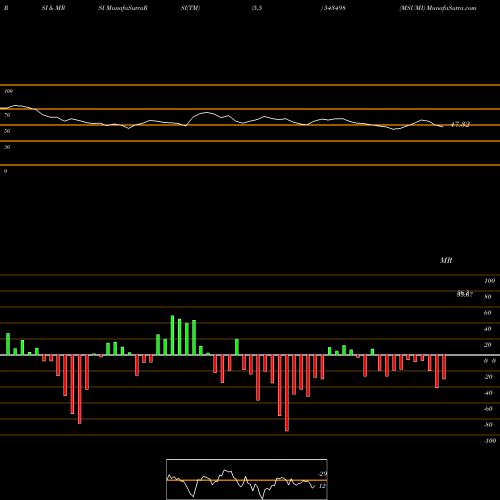Click the '-40' label on histogram axis

[x=488, y=393]
